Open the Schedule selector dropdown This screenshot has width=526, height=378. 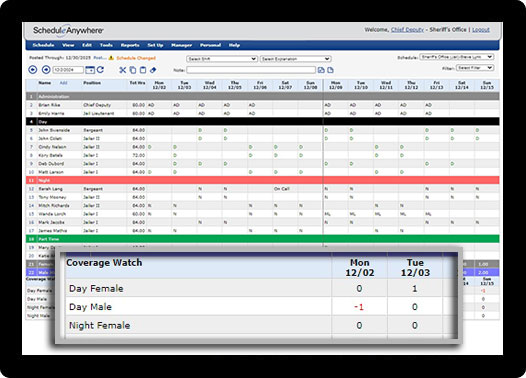pyautogui.click(x=457, y=57)
